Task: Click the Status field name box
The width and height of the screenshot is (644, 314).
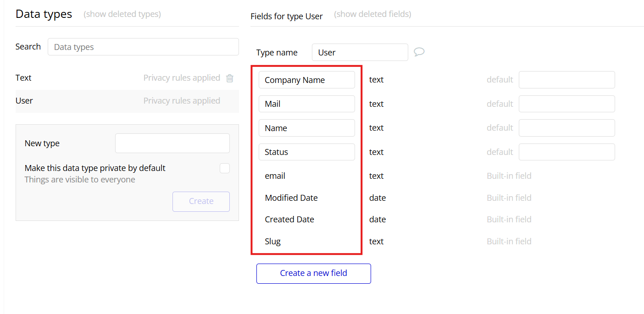Action: (x=306, y=152)
